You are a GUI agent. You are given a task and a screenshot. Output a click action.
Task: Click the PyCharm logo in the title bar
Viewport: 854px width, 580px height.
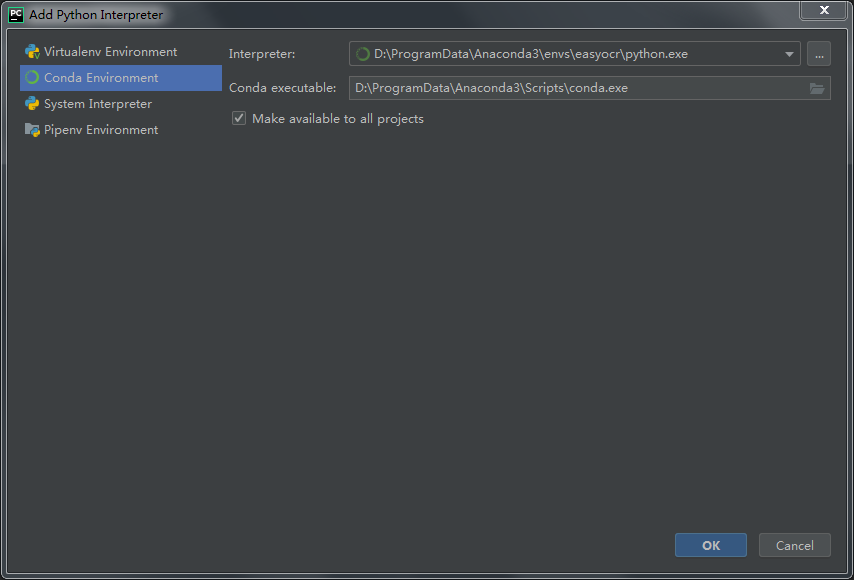[x=15, y=14]
